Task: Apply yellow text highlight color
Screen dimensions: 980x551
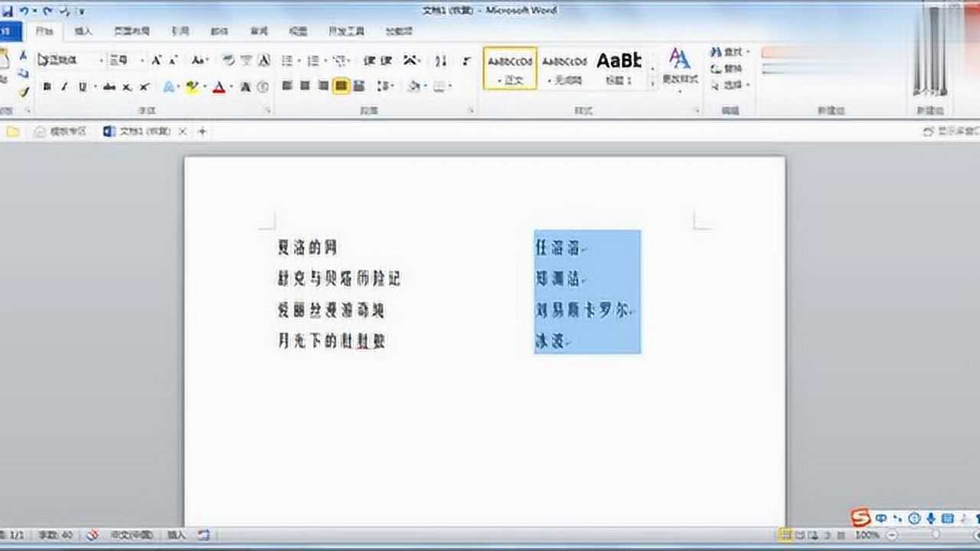Action: click(x=191, y=86)
